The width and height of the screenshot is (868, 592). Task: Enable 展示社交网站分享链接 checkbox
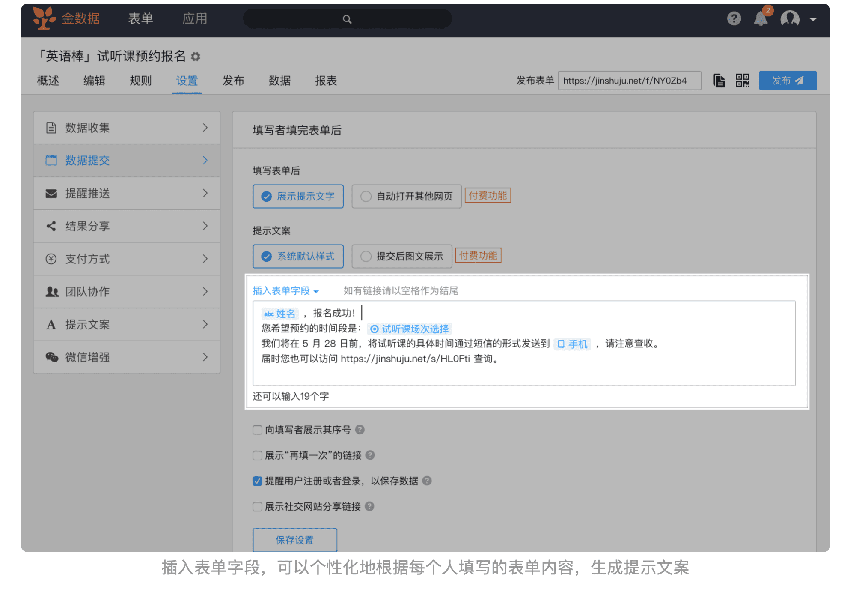tap(257, 507)
